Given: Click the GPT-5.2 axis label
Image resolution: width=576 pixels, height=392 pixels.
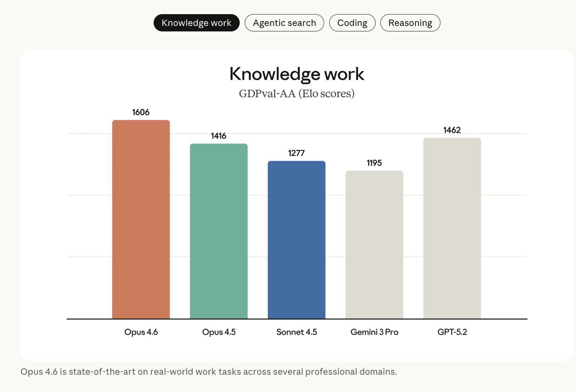Looking at the screenshot, I should click(x=452, y=332).
